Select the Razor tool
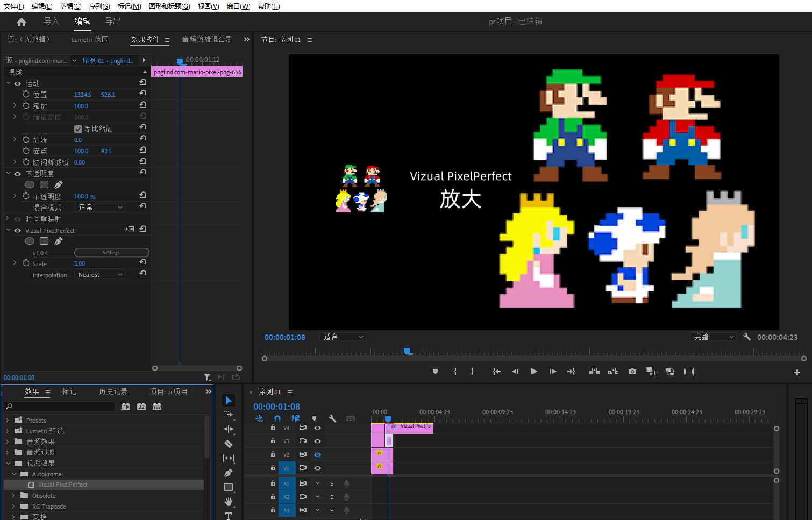The width and height of the screenshot is (812, 520). (x=229, y=444)
